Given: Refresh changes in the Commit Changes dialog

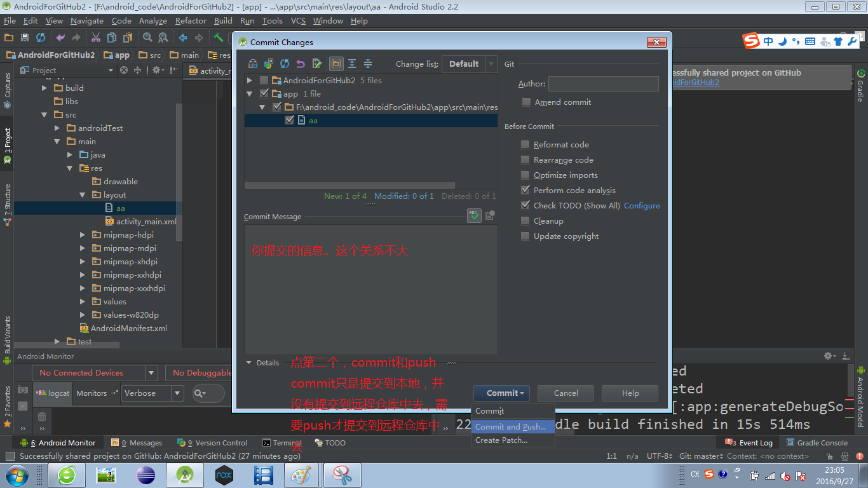Looking at the screenshot, I should 285,64.
